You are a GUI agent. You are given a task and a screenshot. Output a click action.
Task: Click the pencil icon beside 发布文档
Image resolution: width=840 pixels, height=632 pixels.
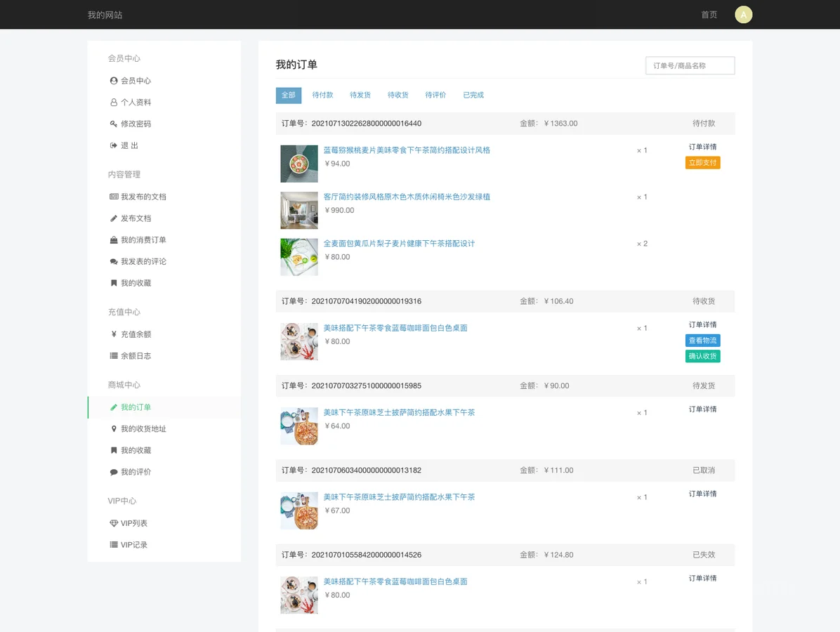tap(114, 218)
